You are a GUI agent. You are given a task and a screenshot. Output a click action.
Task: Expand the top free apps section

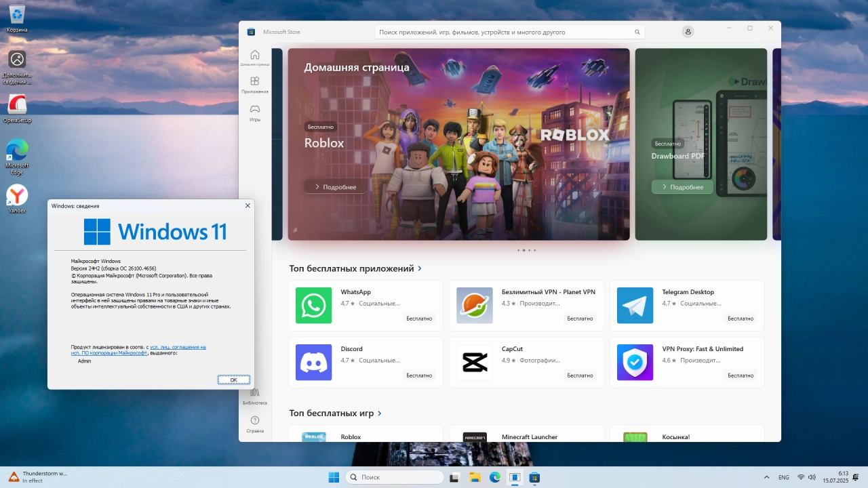[420, 268]
